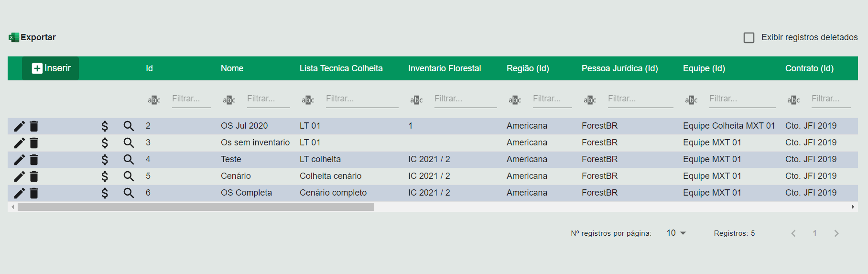The image size is (868, 274).
Task: Open registros por página dropdown
Action: (x=676, y=233)
